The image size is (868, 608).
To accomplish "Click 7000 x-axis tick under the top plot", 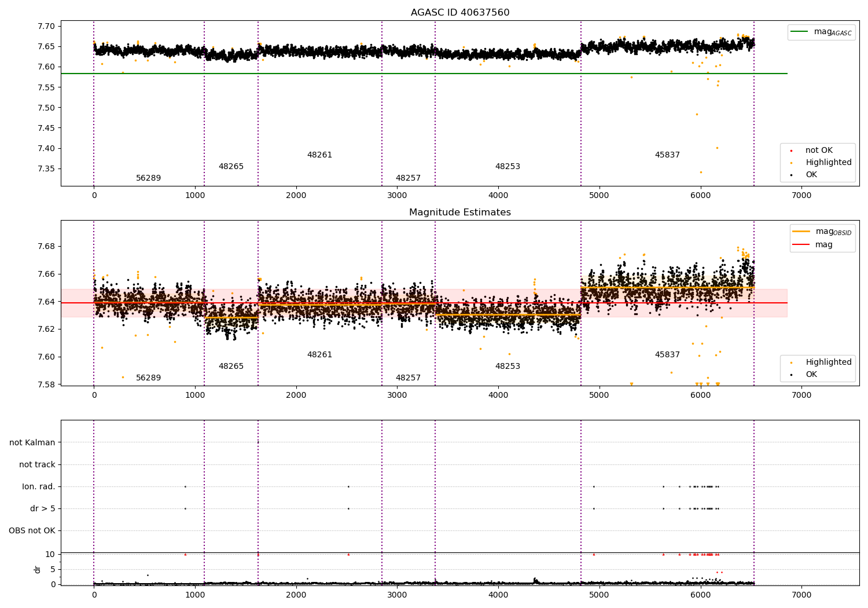I will (801, 196).
